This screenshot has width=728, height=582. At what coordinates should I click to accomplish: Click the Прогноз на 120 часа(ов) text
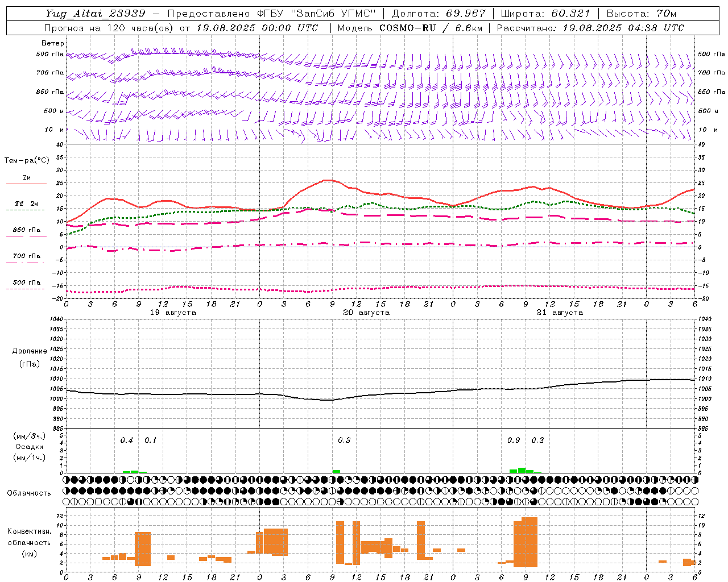click(109, 28)
